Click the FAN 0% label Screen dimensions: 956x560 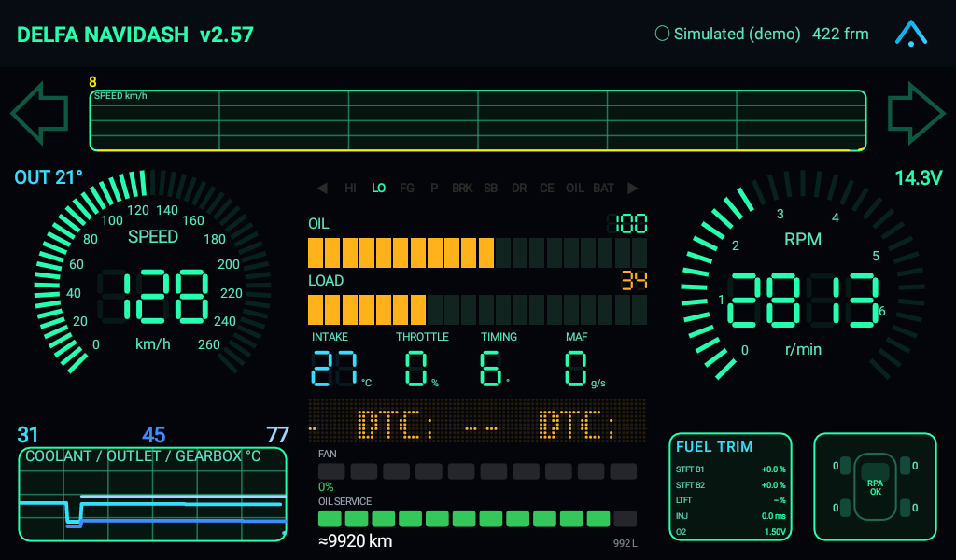coord(326,487)
